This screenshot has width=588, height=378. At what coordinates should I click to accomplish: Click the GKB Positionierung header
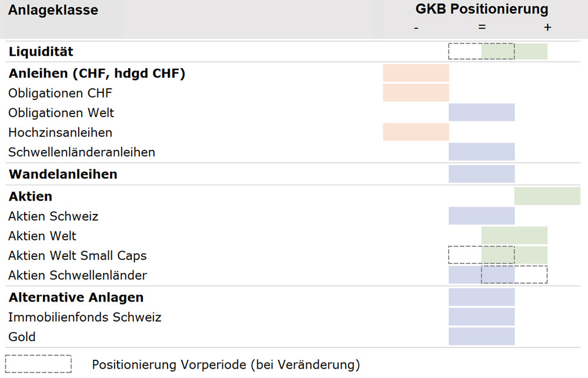[x=482, y=9]
